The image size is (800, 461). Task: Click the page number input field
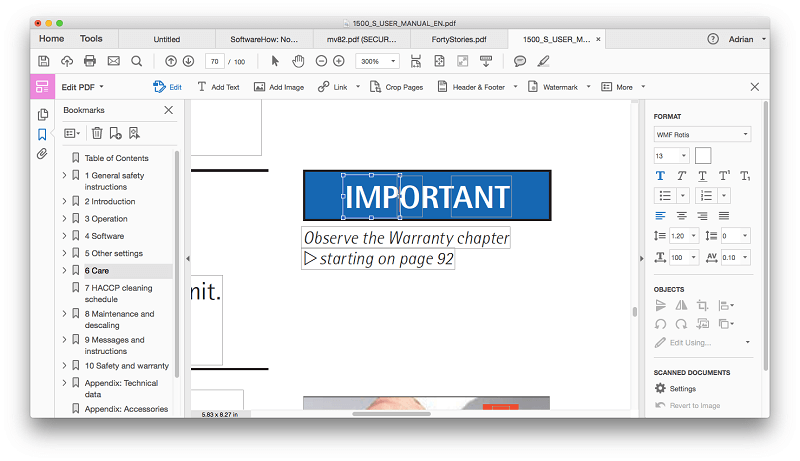215,61
